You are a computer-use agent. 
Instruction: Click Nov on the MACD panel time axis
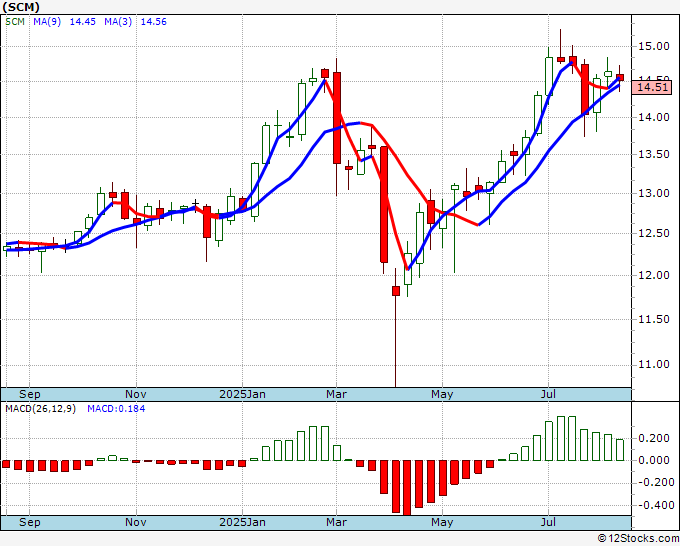point(136,522)
